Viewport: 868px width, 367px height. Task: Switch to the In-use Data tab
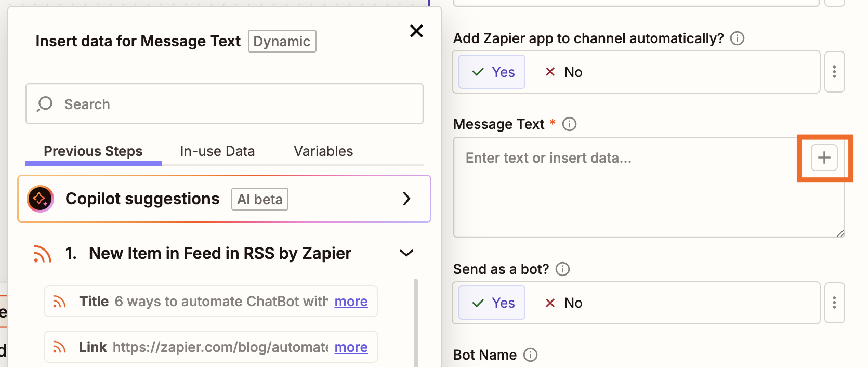click(x=217, y=151)
